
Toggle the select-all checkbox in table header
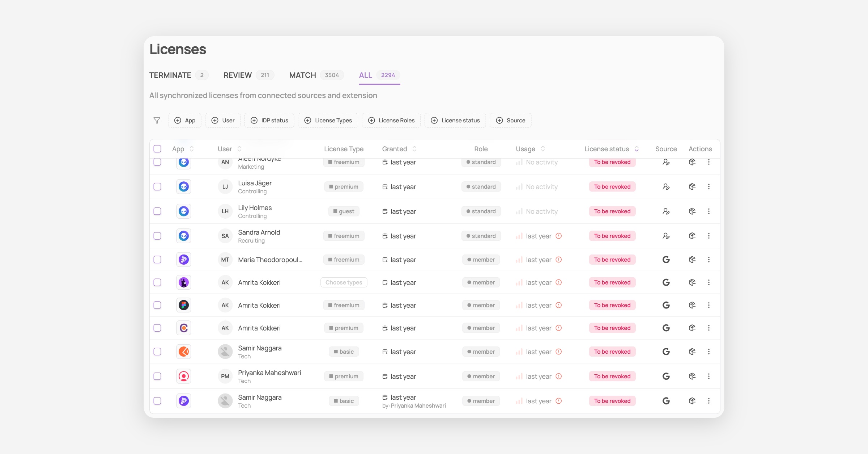coord(157,149)
